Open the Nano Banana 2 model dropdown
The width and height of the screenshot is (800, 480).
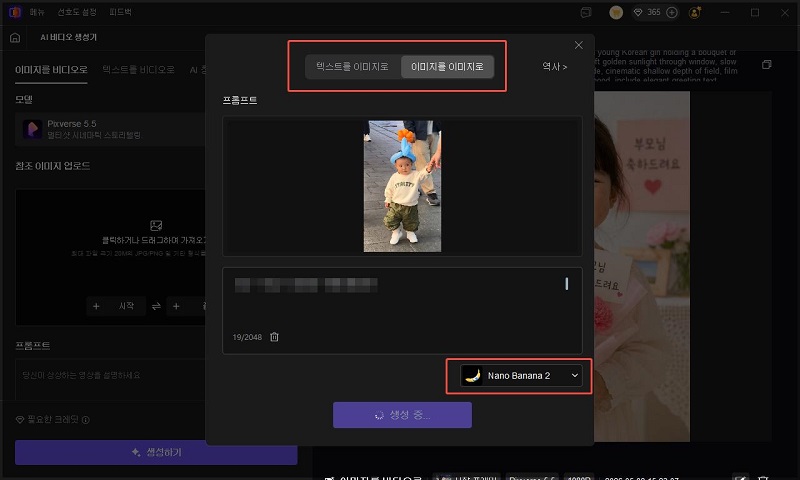click(x=521, y=375)
